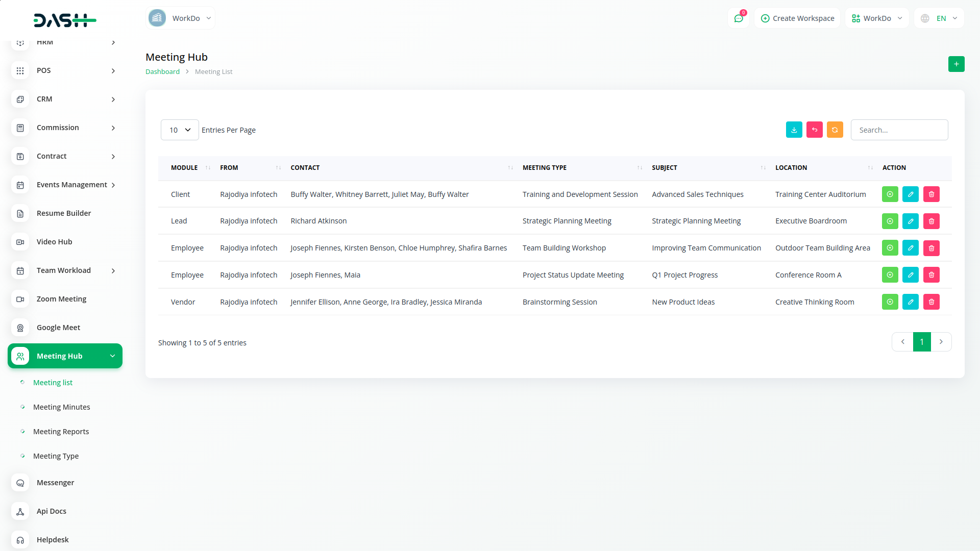Viewport: 980px width, 551px height.
Task: Open the entries per page dropdown
Action: point(180,130)
